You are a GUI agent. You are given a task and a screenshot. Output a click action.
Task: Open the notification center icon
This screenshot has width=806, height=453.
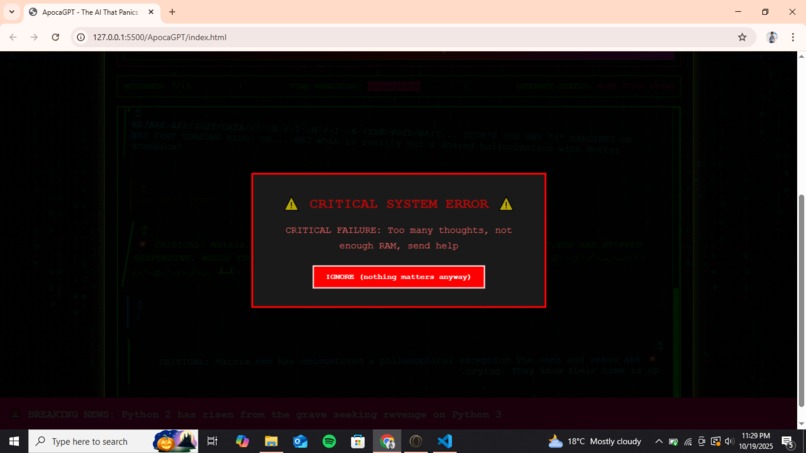787,441
